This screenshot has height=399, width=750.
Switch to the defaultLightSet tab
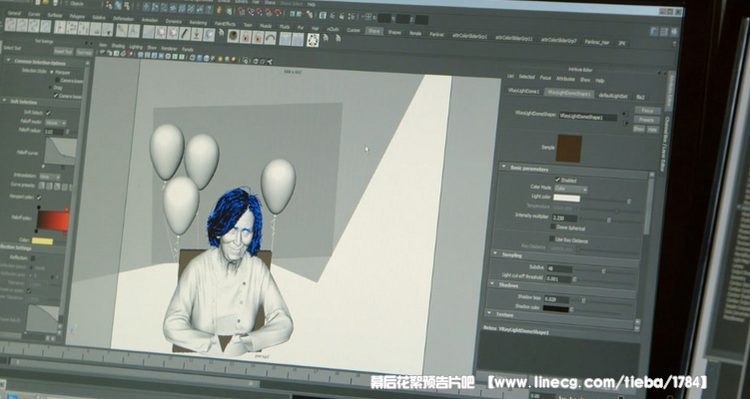point(613,96)
